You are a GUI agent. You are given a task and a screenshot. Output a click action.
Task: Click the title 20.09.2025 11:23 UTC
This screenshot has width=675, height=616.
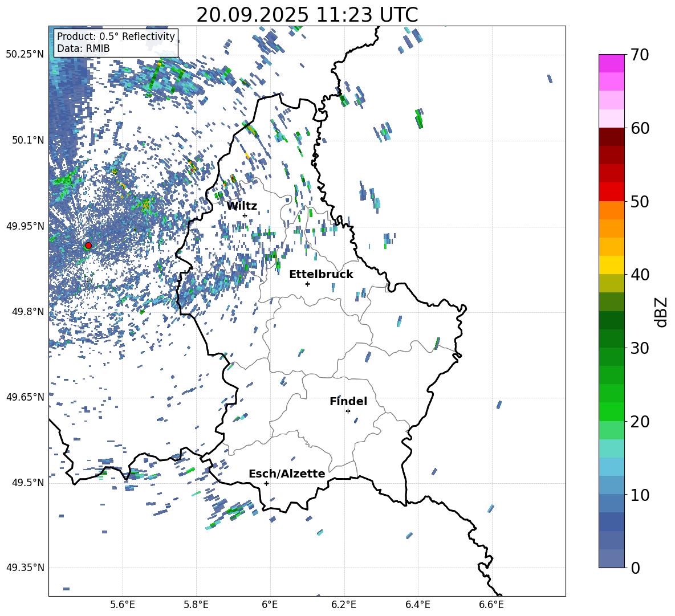click(307, 15)
